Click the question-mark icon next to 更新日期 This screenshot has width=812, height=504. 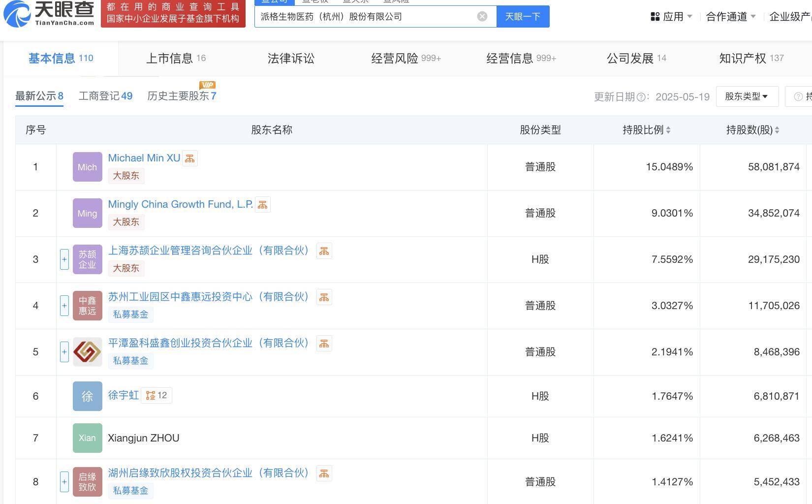(641, 97)
